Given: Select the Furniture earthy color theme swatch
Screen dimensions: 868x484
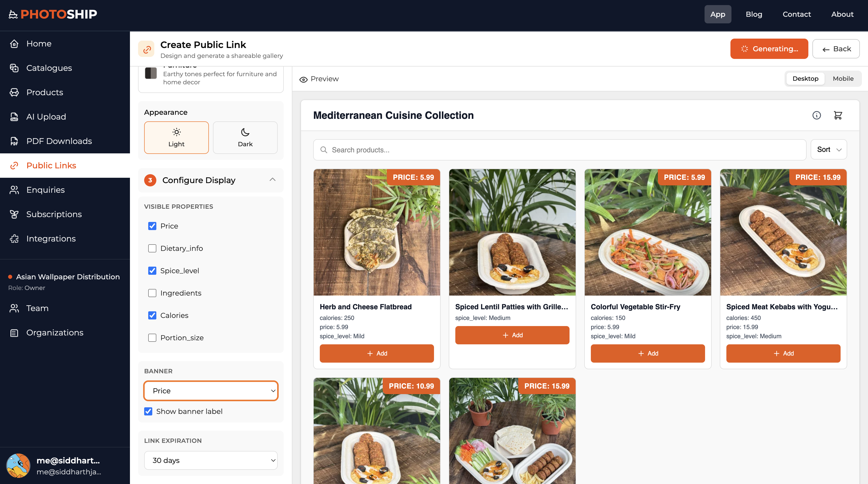Looking at the screenshot, I should [x=151, y=73].
